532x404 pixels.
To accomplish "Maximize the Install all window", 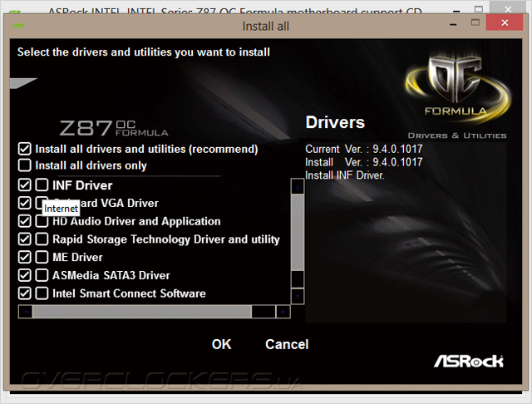I will pyautogui.click(x=475, y=22).
